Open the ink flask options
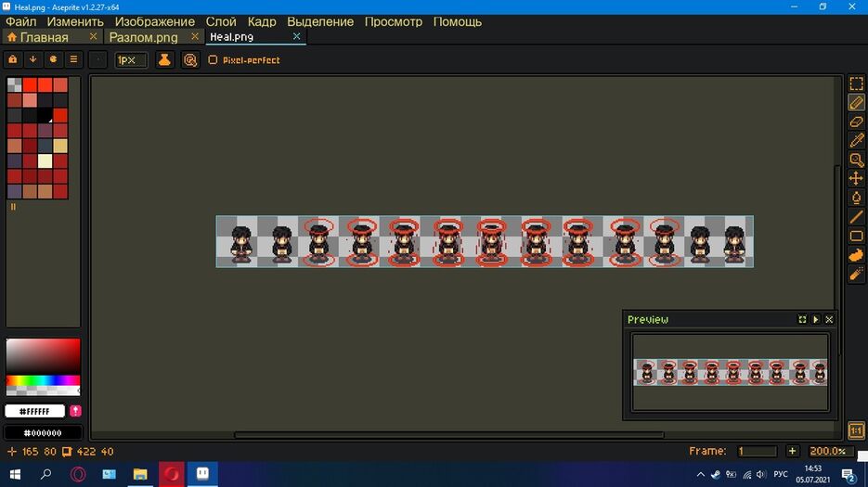Viewport: 868px width, 487px height. 164,59
